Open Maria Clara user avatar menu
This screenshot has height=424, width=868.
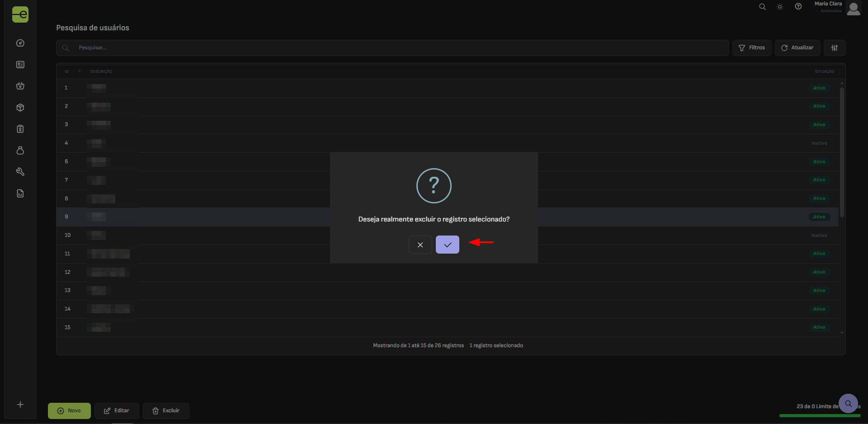[854, 8]
